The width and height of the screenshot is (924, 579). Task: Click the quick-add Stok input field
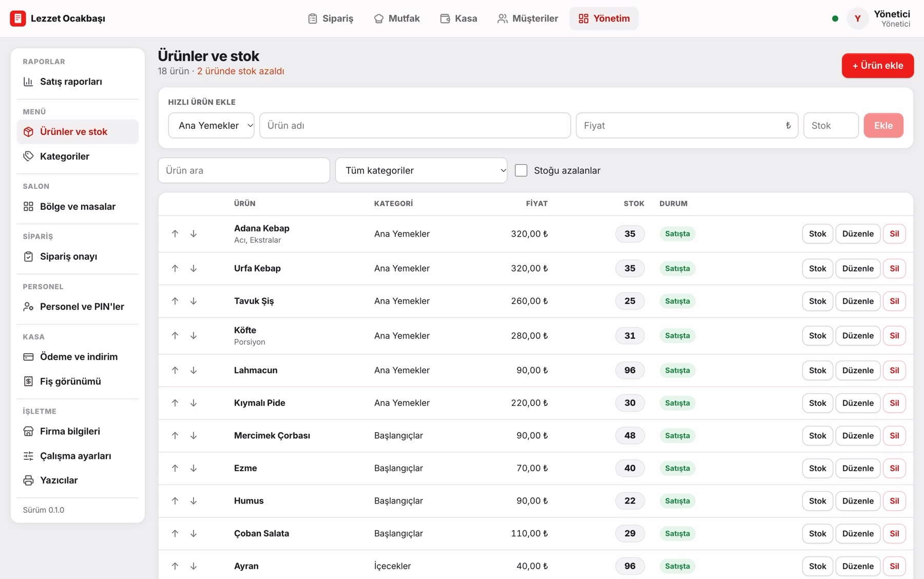[831, 125]
